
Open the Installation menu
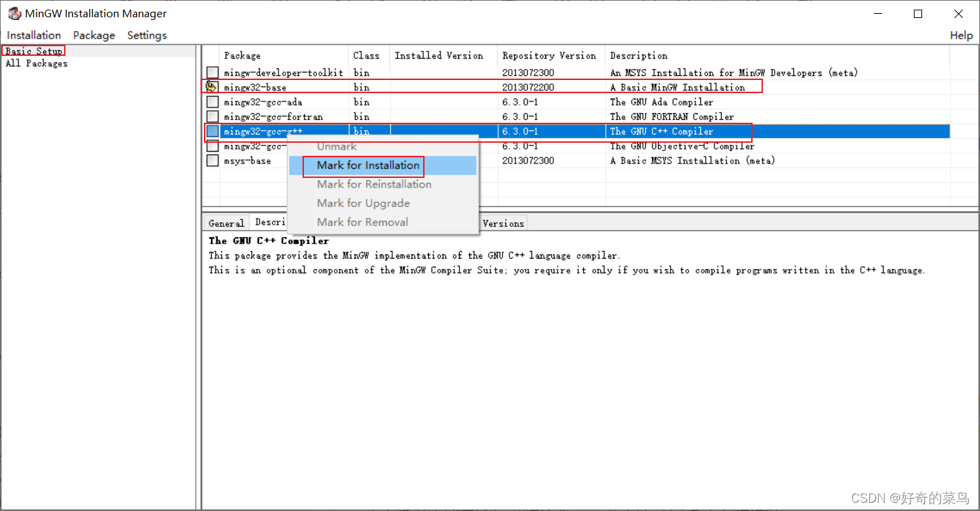(33, 35)
